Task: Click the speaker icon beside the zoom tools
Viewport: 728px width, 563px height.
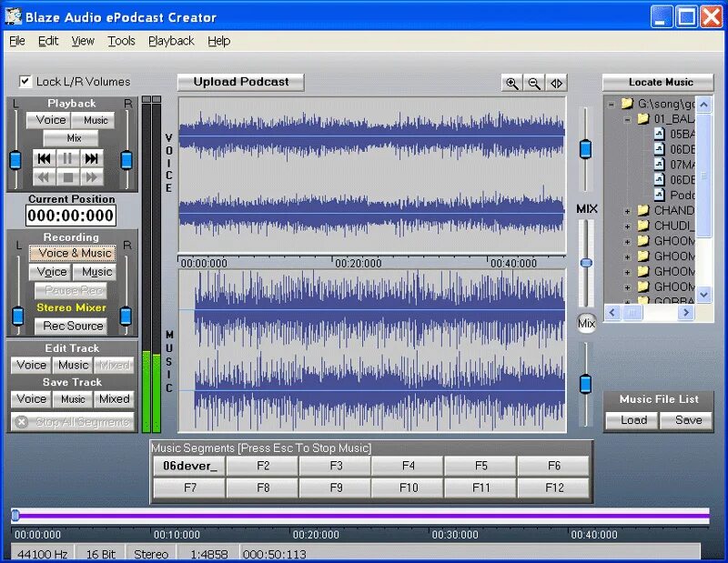Action: [x=557, y=84]
